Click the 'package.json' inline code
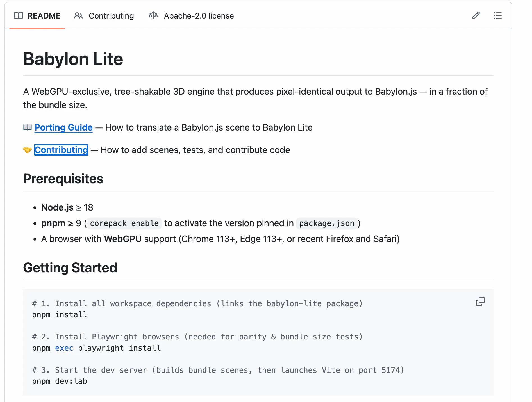The width and height of the screenshot is (532, 402). [x=327, y=223]
